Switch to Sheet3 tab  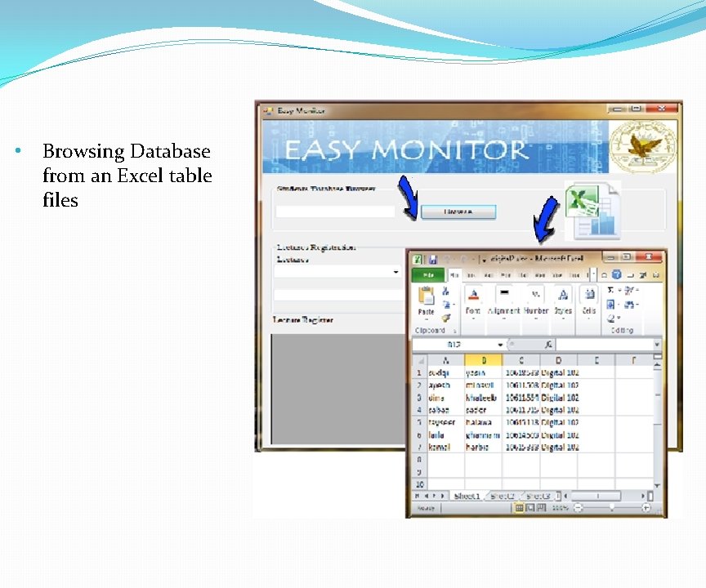tap(538, 497)
